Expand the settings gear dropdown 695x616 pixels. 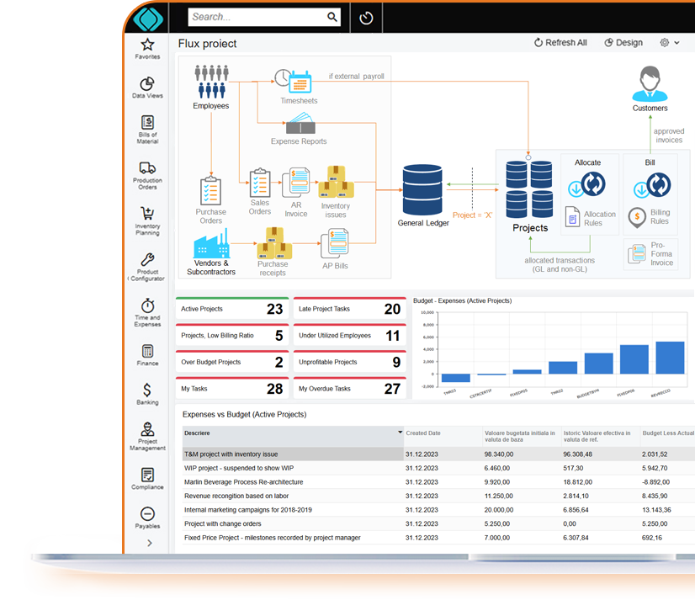click(669, 43)
